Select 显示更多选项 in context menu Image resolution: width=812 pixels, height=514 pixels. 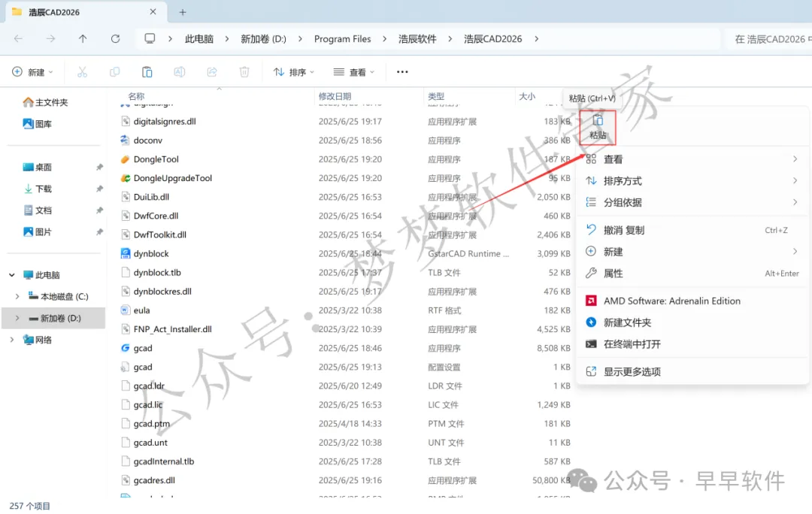point(692,372)
